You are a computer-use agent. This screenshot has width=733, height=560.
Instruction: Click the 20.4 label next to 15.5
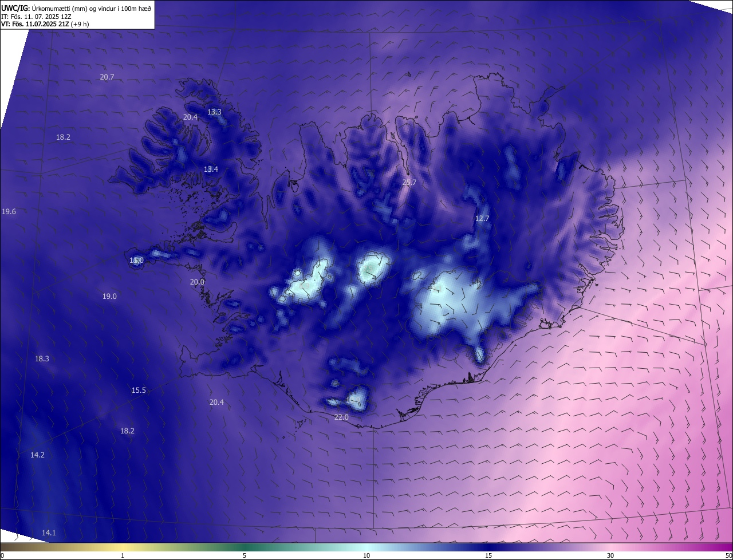click(216, 403)
